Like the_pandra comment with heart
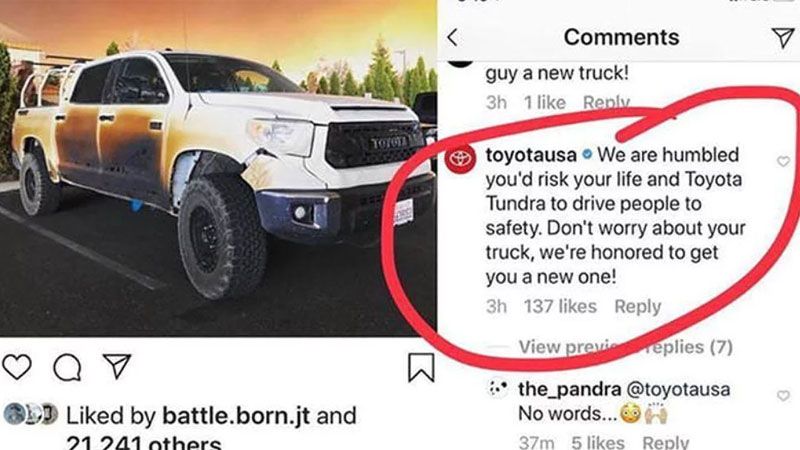This screenshot has height=450, width=800. click(x=783, y=395)
